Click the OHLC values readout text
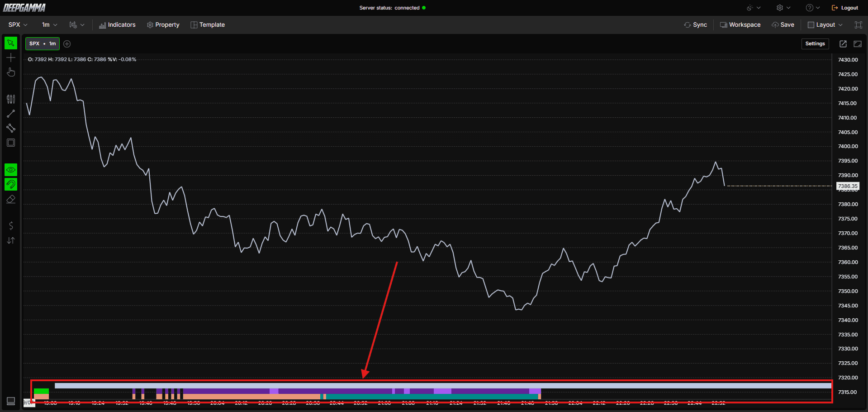 point(82,59)
